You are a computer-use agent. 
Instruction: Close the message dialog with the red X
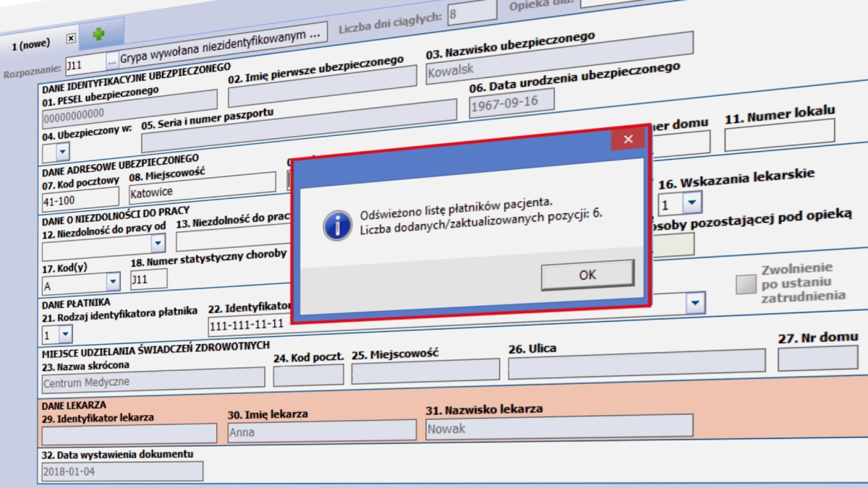(628, 140)
